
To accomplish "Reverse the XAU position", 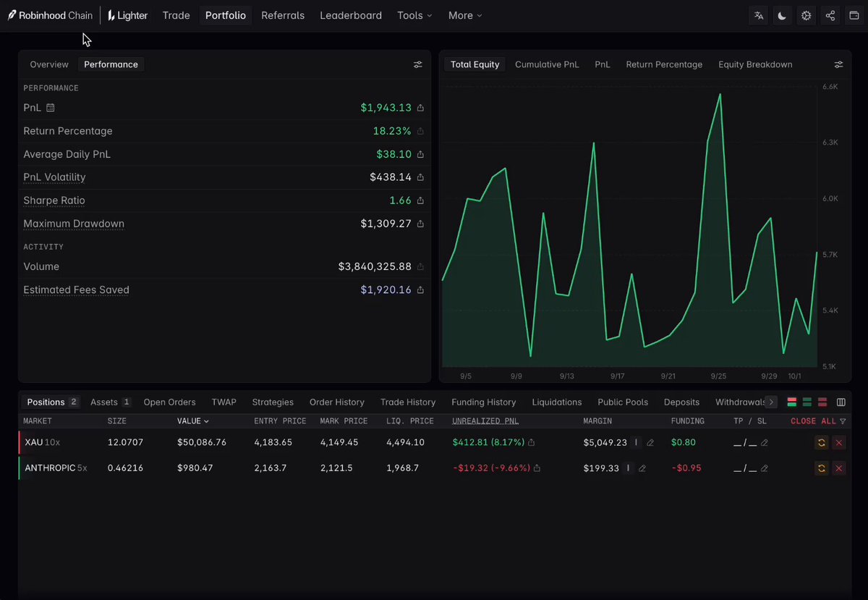I will click(x=821, y=442).
